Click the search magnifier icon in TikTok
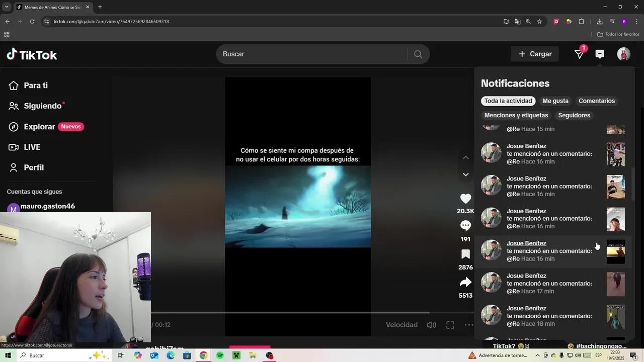Viewport: 644px width, 362px height. 418,54
